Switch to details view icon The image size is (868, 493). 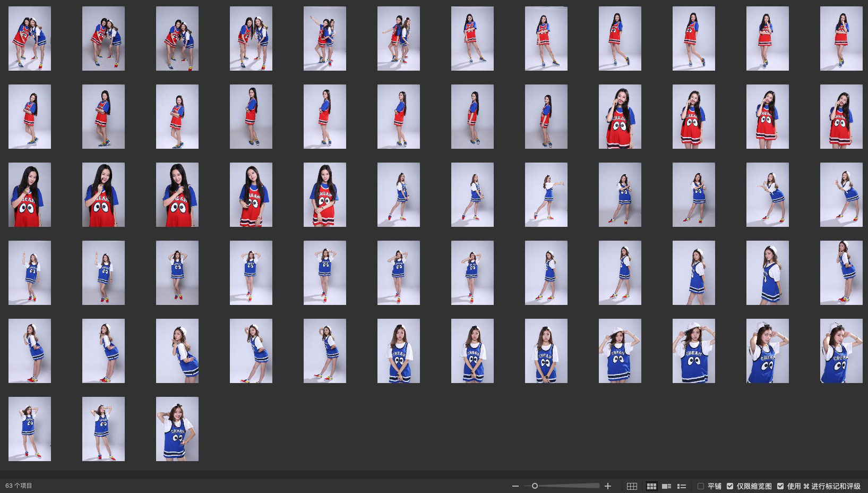pyautogui.click(x=667, y=486)
